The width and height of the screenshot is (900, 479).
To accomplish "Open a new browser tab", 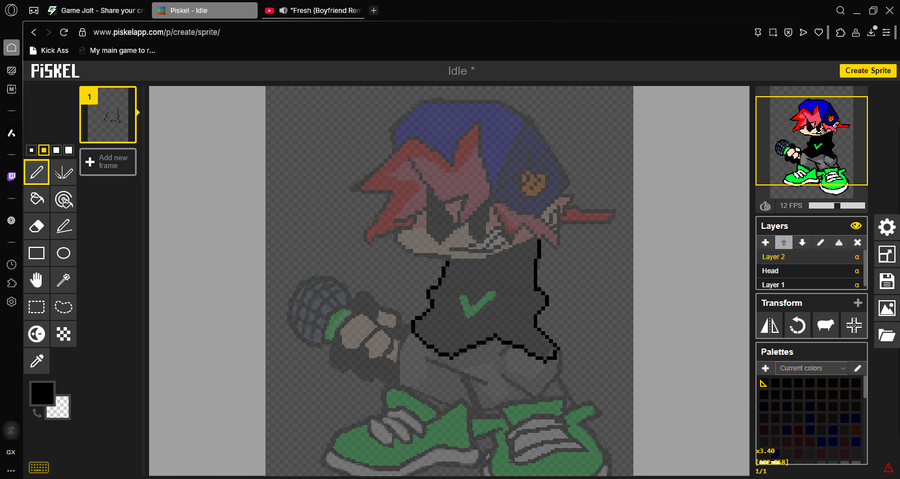I will coord(374,10).
